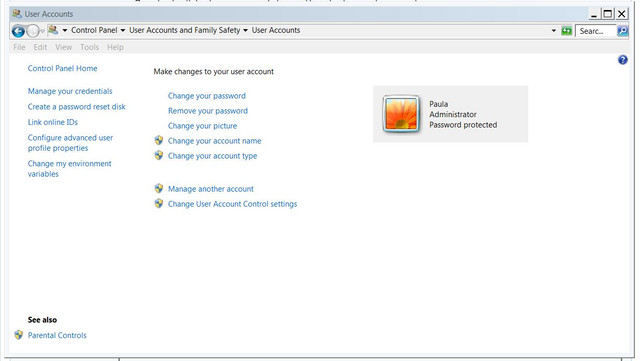Image resolution: width=640 pixels, height=361 pixels.
Task: Click the green Refresh button
Action: pyautogui.click(x=567, y=31)
